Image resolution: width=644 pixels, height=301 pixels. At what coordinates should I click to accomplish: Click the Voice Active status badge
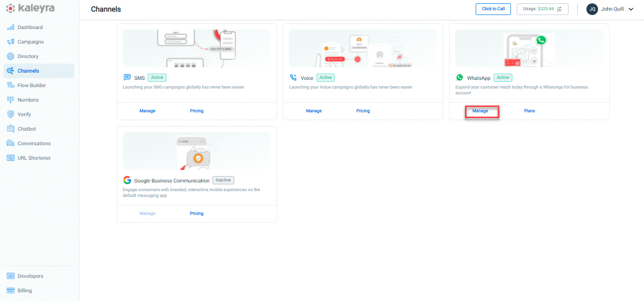tap(326, 77)
